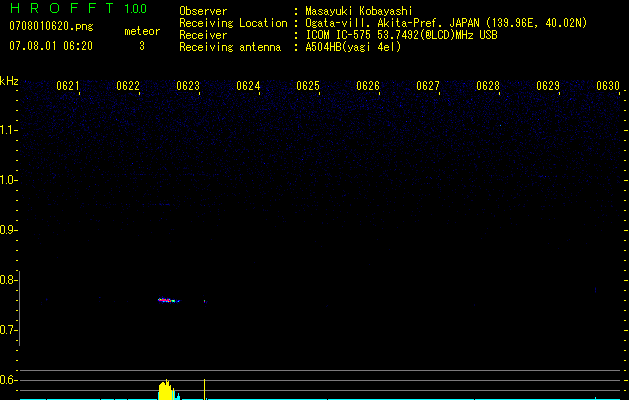The image size is (629, 400).
Task: Click the 0.6 kHz frequency label
Action: [x=8, y=380]
